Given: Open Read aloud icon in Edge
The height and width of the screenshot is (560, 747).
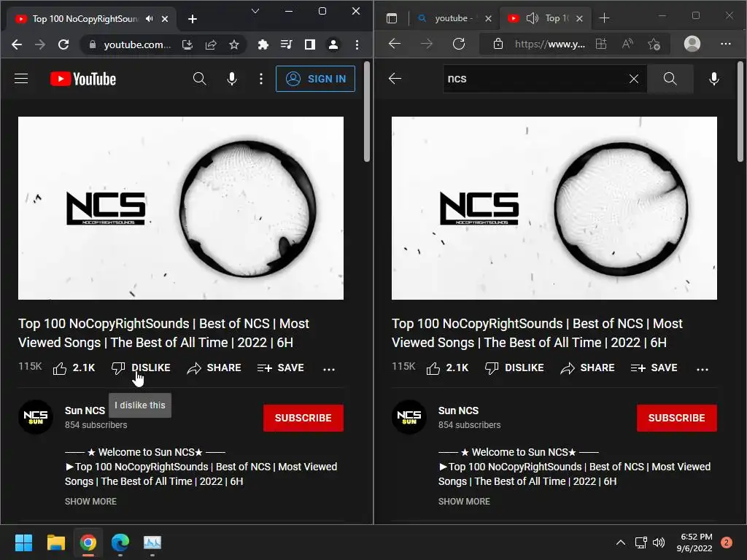Looking at the screenshot, I should [628, 44].
